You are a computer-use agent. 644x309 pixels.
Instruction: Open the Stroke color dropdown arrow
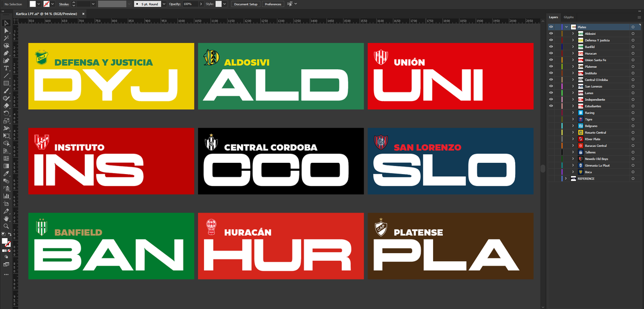coord(54,4)
